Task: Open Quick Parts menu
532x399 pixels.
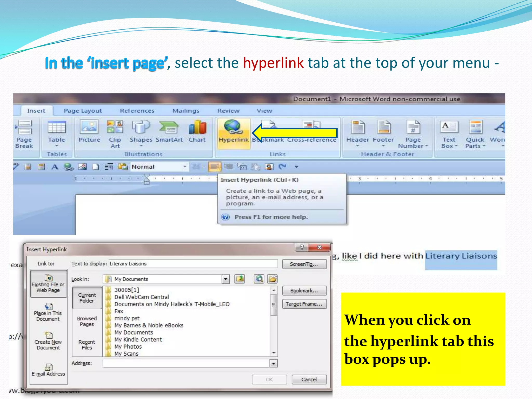Action: tap(475, 134)
